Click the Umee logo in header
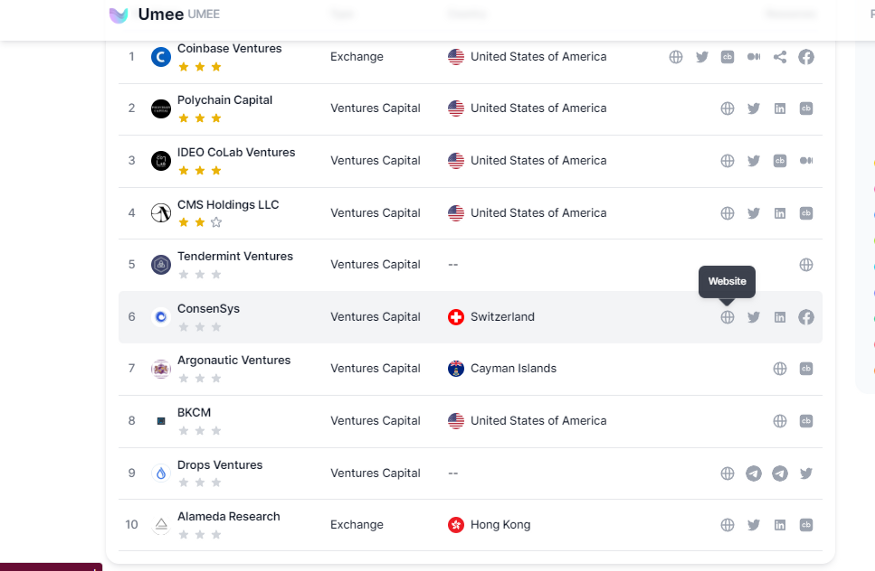 coord(118,15)
